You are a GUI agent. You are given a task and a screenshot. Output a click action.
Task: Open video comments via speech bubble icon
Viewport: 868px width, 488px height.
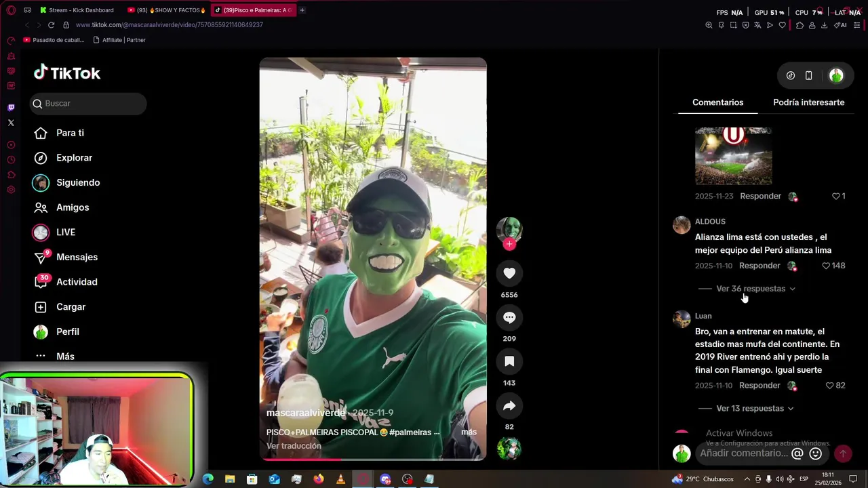click(x=509, y=317)
